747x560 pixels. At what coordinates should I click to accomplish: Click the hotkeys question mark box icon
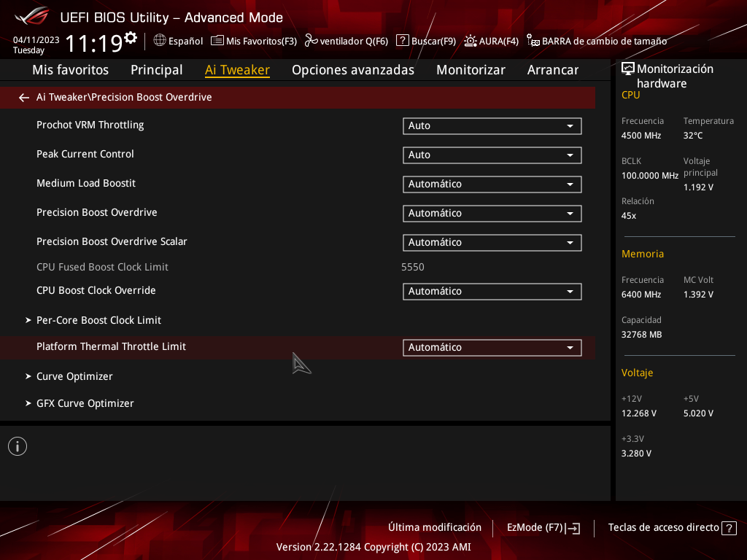coord(729,528)
